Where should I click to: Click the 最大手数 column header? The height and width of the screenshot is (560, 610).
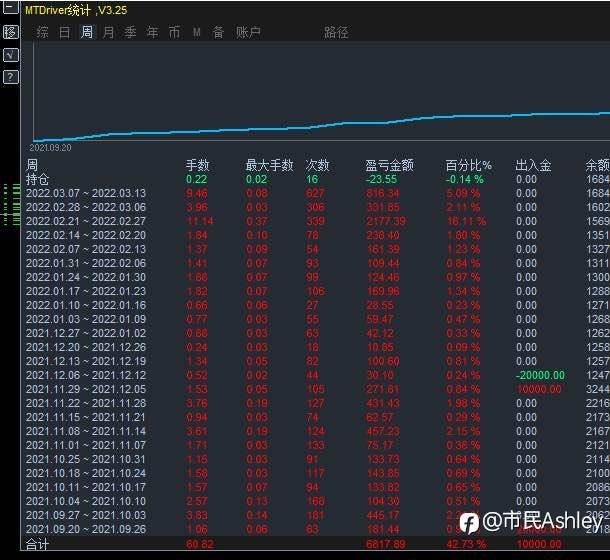pyautogui.click(x=269, y=165)
